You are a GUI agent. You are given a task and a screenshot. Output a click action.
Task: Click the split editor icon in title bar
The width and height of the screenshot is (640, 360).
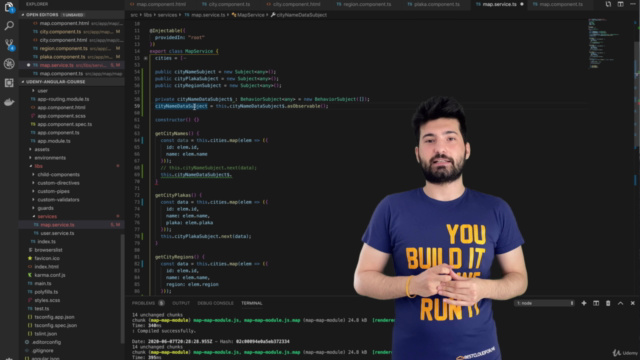620,4
